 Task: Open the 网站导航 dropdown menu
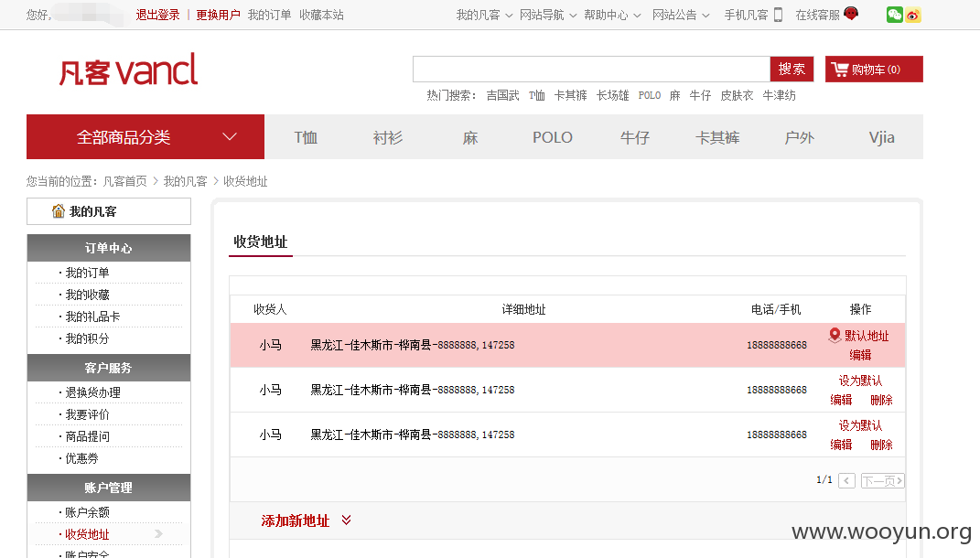coord(548,15)
